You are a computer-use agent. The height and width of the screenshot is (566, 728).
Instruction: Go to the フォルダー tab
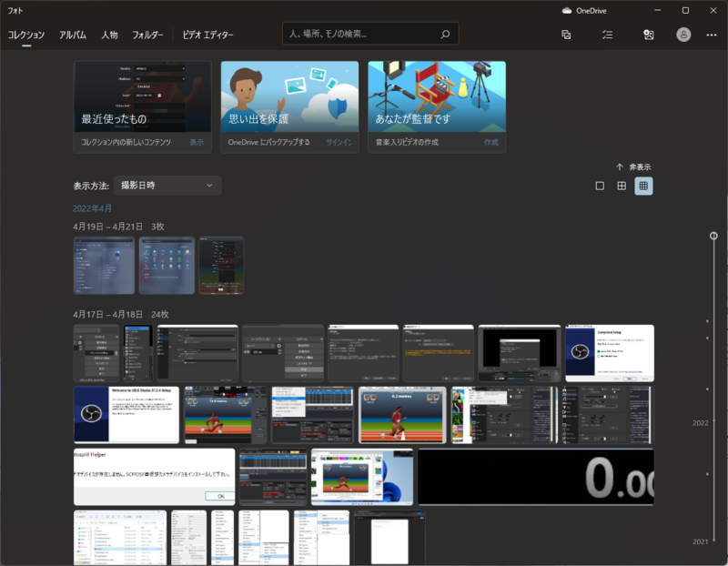point(147,35)
